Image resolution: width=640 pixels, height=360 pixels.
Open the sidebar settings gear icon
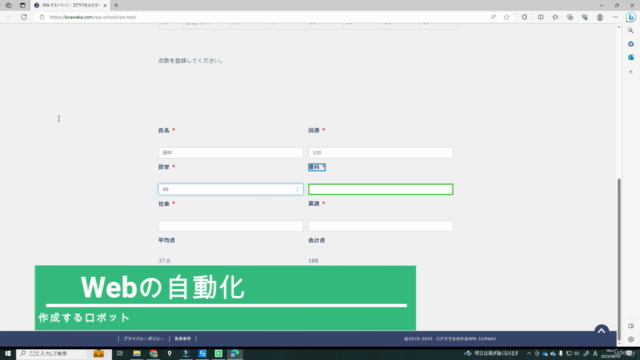pyautogui.click(x=631, y=339)
